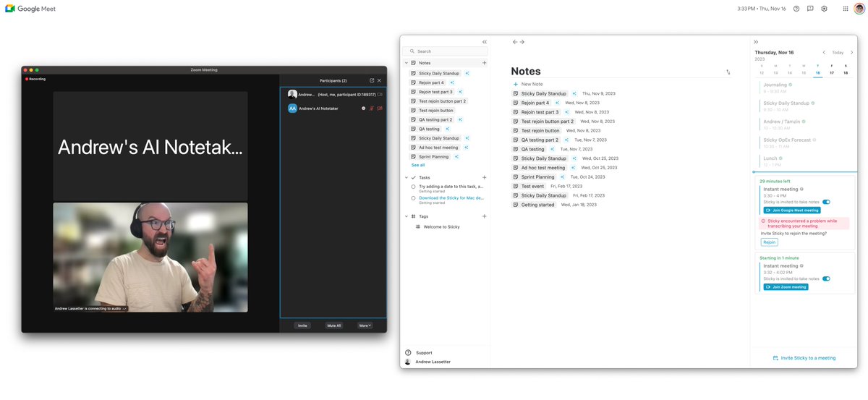Select day 17 in calendar week strip
The image size is (868, 400).
[x=832, y=72]
